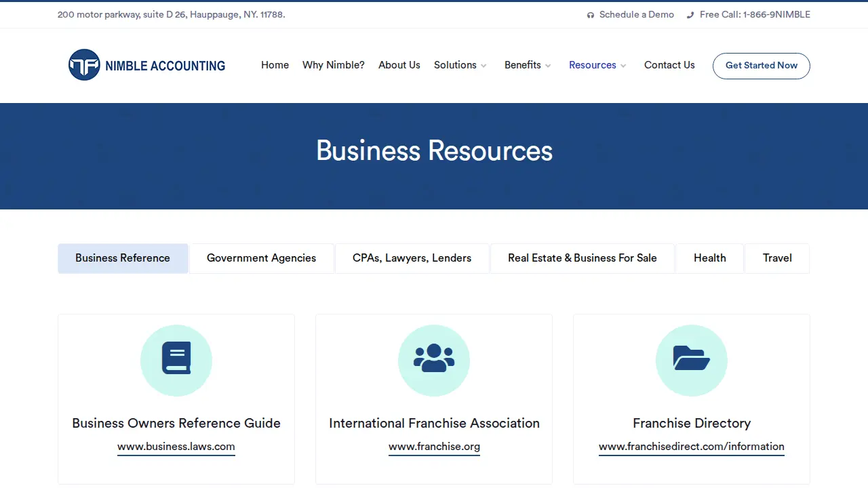
Task: Open the About Us page
Action: coord(399,65)
